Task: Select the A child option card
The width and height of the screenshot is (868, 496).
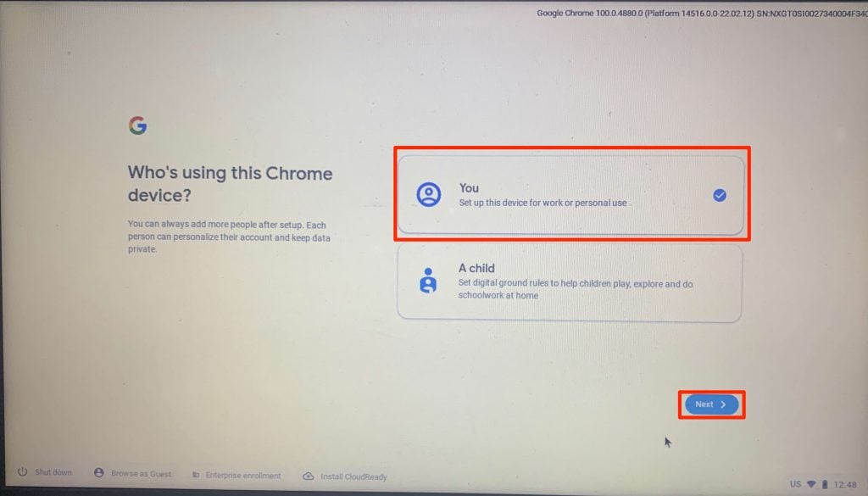Action: click(569, 283)
